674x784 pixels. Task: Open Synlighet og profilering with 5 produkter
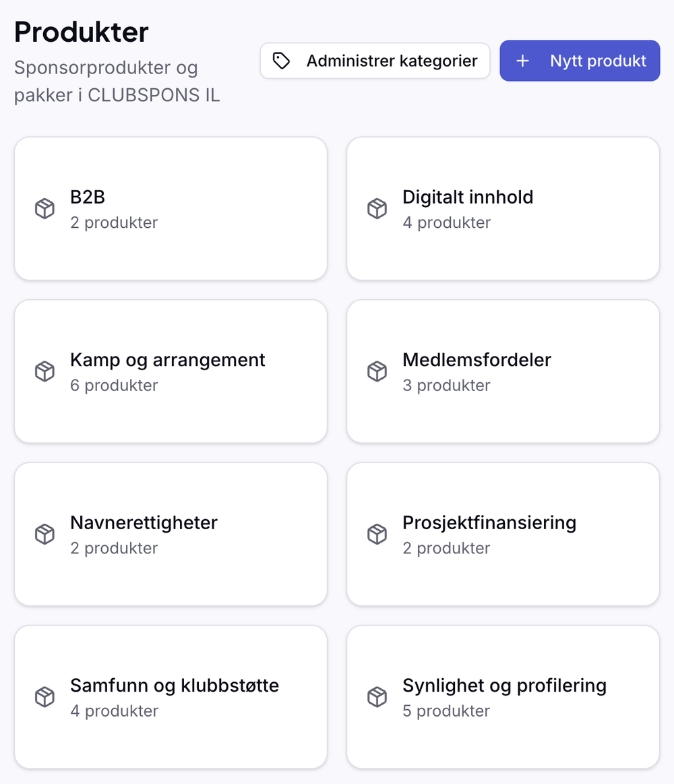(503, 697)
